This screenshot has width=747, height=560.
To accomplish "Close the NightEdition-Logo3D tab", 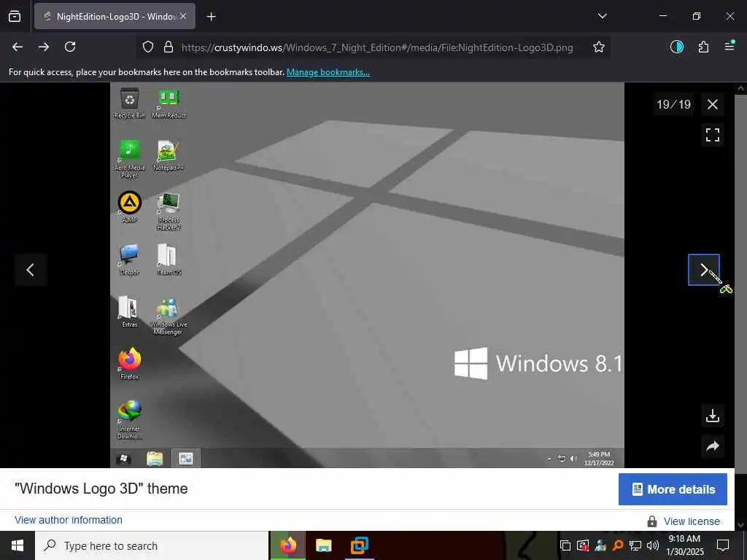I will [x=183, y=16].
